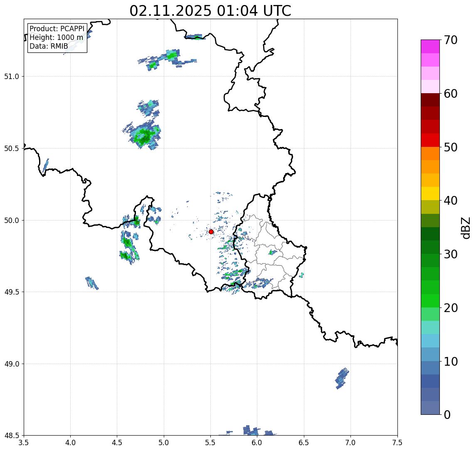Click the 'Height: 1000 m' legend line
Image resolution: width=476 pixels, height=451 pixels.
tap(56, 37)
